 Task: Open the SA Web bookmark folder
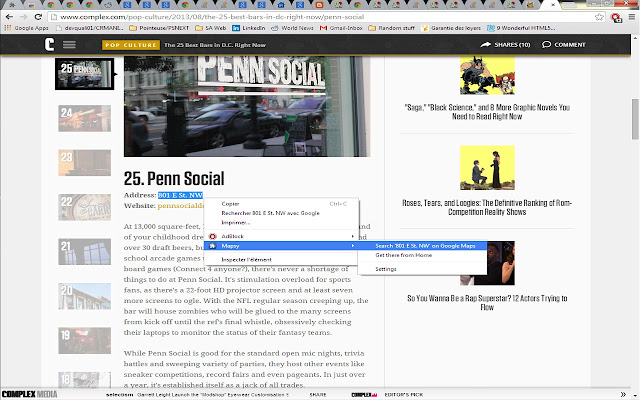(211, 28)
